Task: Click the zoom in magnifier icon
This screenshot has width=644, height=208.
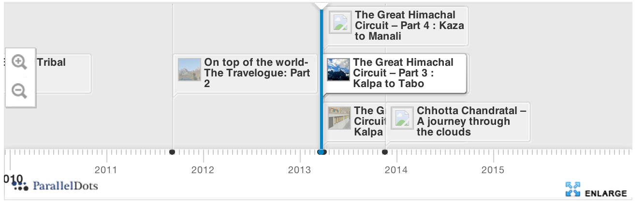Action: click(x=19, y=62)
